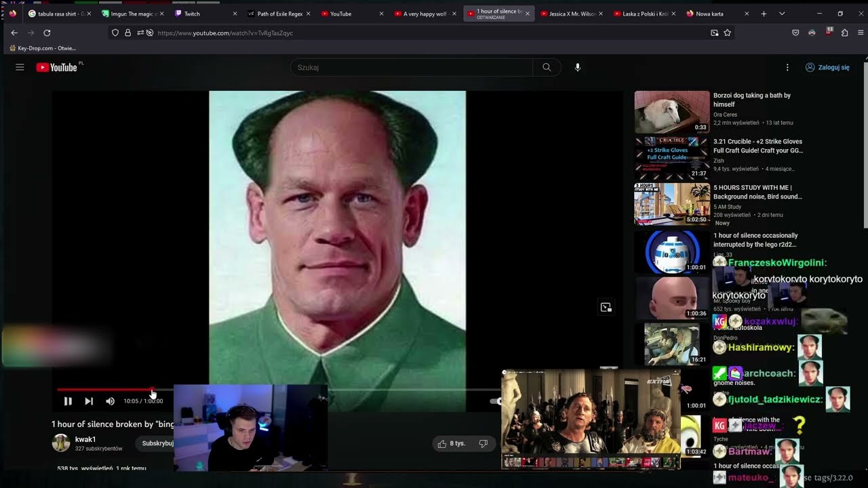This screenshot has width=868, height=488.
Task: Close the 1 hour of silence tab
Action: (x=528, y=14)
